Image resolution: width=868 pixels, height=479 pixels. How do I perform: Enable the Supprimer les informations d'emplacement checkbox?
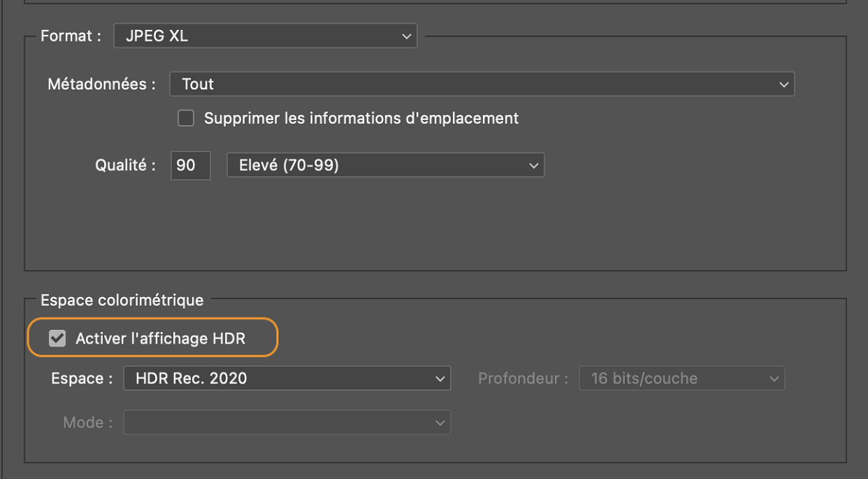coord(186,118)
